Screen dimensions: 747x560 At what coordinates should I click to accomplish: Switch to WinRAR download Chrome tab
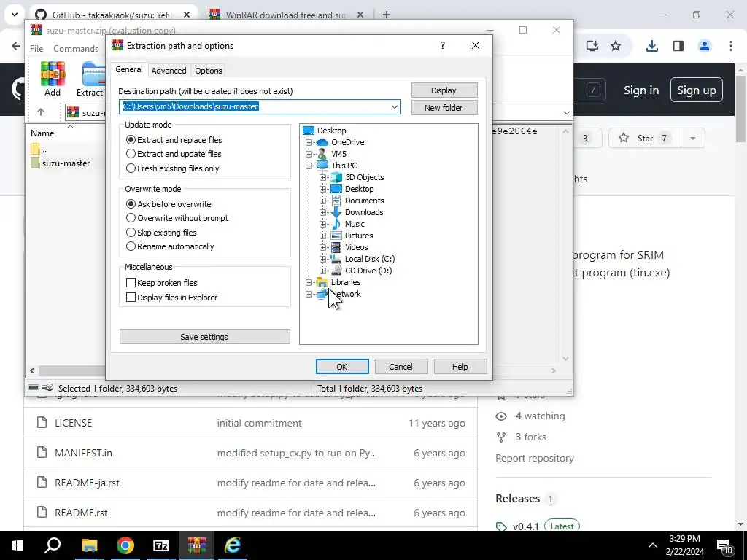tap(286, 15)
